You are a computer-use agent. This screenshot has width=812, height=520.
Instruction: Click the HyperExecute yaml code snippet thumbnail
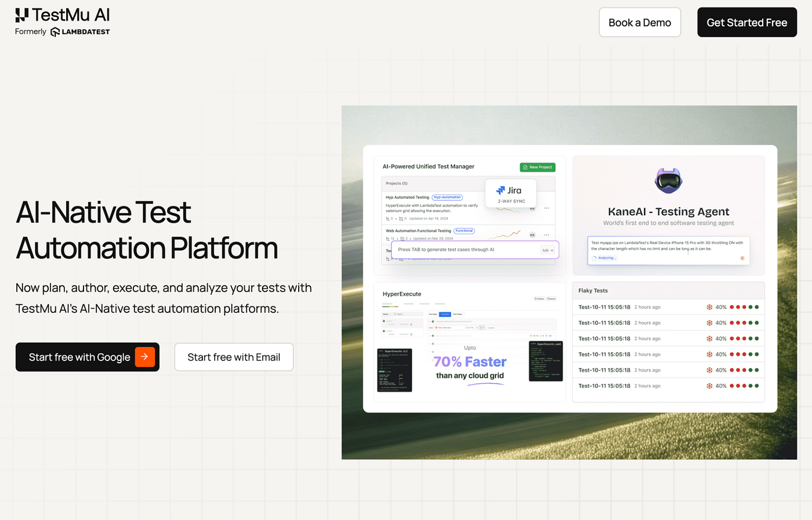coord(546,361)
